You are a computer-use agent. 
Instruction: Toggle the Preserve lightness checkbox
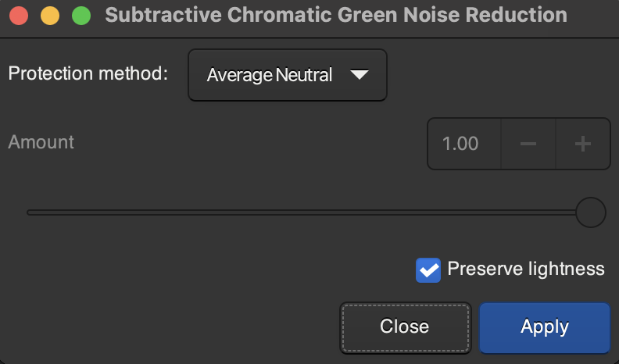428,270
